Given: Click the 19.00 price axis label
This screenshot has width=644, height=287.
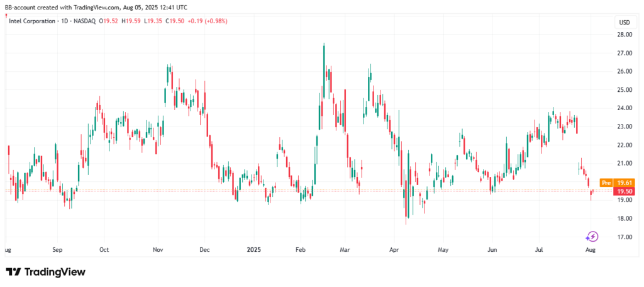Looking at the screenshot, I should coord(625,200).
